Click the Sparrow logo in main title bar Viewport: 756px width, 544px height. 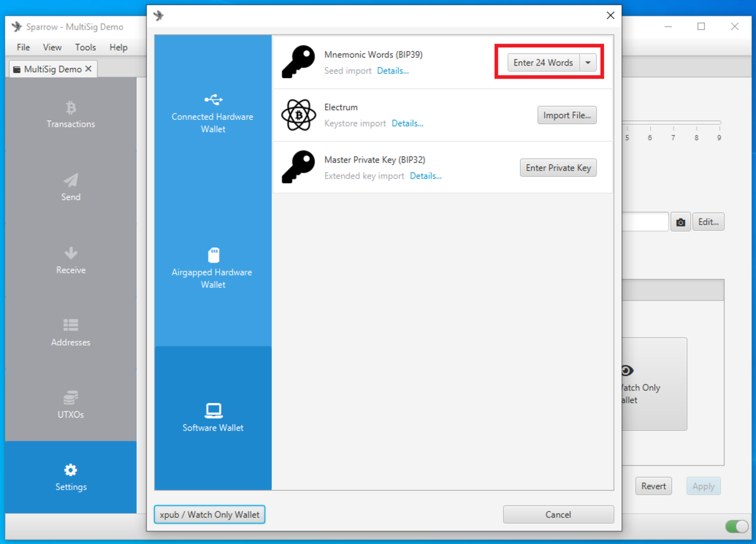coord(17,26)
